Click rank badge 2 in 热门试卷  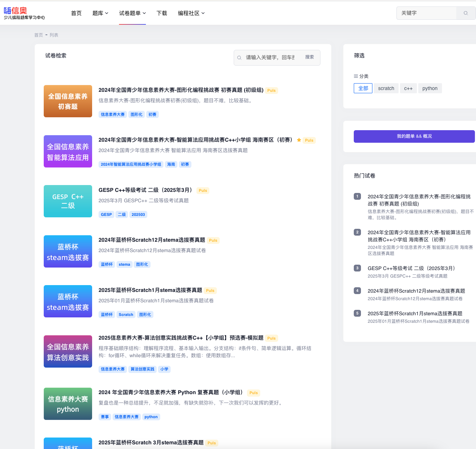357,232
